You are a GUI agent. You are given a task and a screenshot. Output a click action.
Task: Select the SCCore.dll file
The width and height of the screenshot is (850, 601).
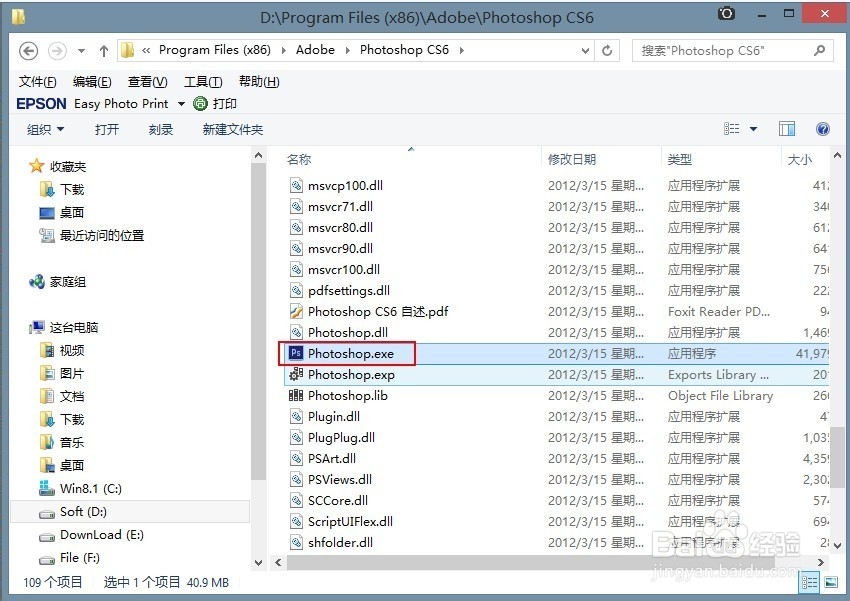pos(338,500)
